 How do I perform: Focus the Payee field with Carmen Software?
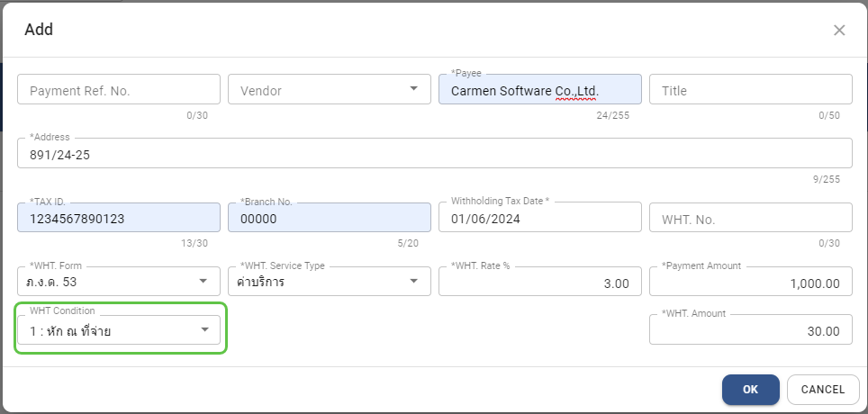tap(538, 90)
